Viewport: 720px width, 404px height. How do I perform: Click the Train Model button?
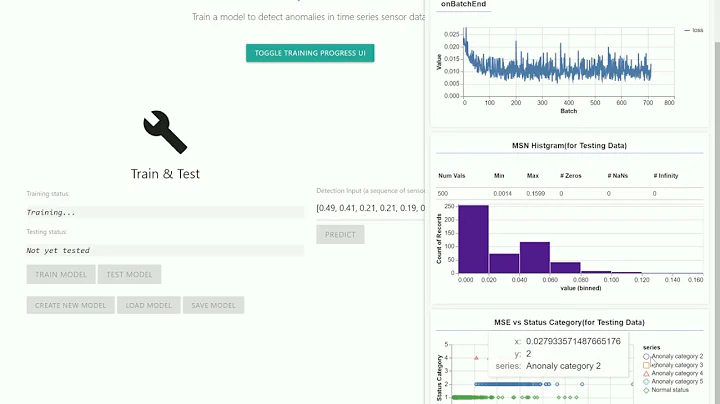[61, 275]
